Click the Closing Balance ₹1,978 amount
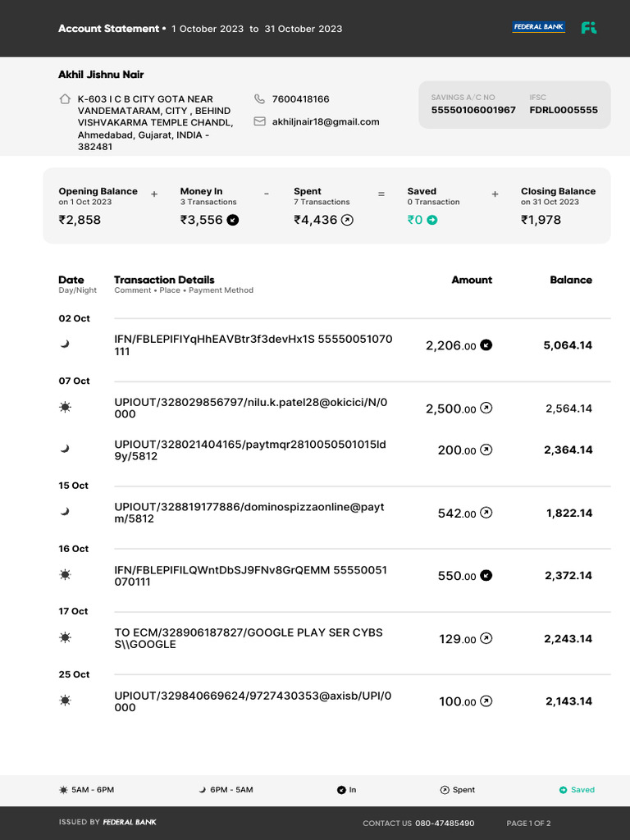Viewport: 630px width, 840px height. click(x=541, y=220)
